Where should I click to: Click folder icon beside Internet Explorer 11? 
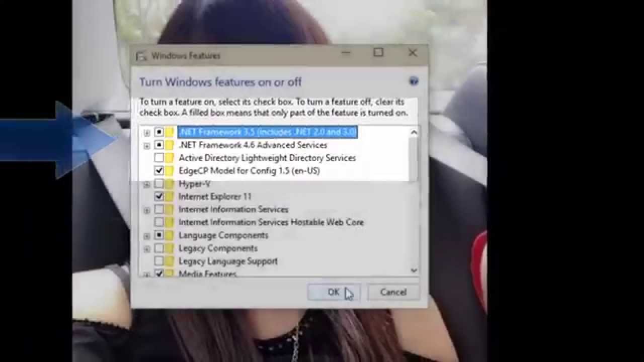(170, 197)
